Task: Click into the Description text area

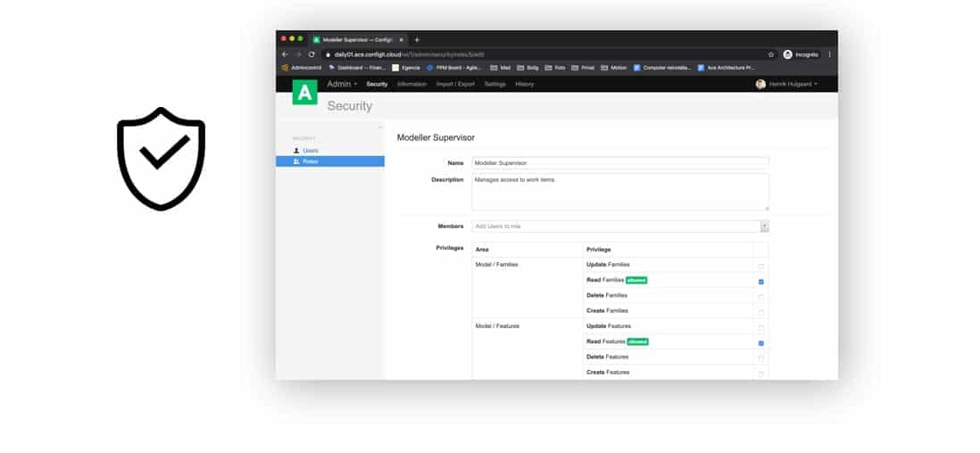Action: [619, 191]
